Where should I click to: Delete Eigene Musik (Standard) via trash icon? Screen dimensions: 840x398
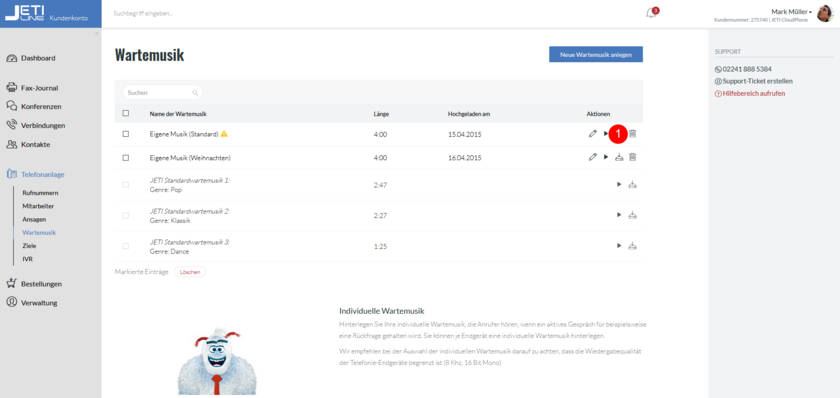tap(633, 134)
